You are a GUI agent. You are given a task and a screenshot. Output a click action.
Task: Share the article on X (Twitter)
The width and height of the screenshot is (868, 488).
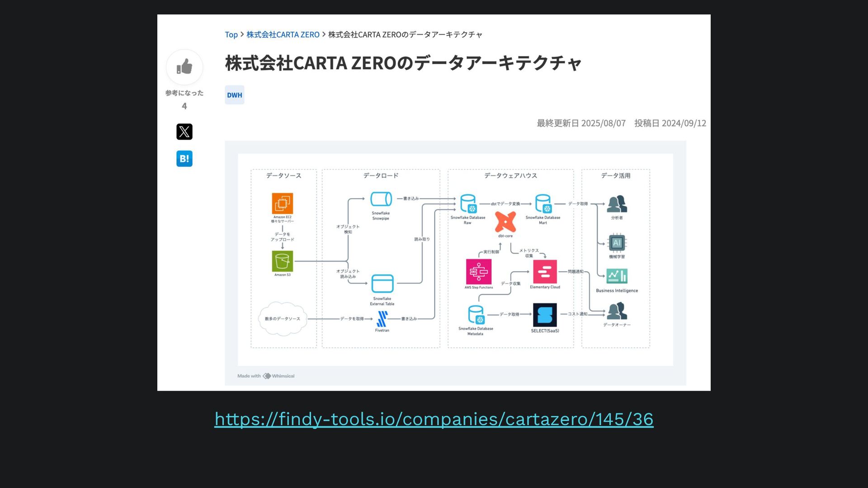pos(184,131)
